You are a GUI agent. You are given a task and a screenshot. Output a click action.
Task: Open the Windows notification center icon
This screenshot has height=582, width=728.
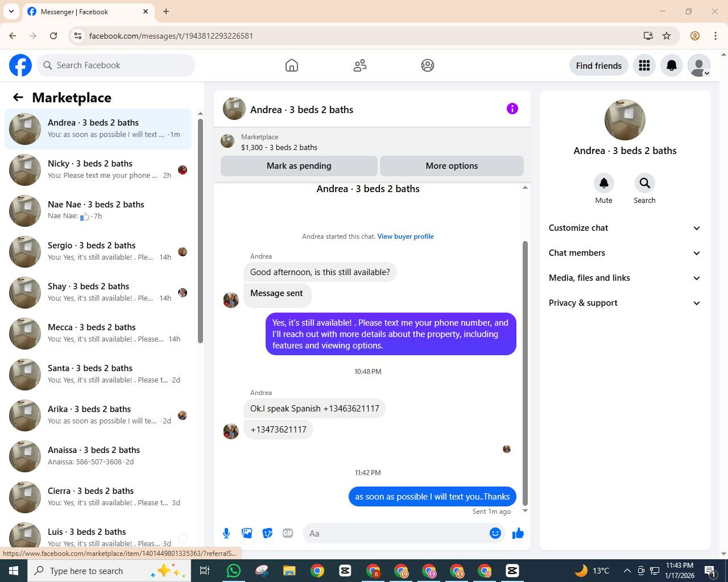click(x=710, y=571)
